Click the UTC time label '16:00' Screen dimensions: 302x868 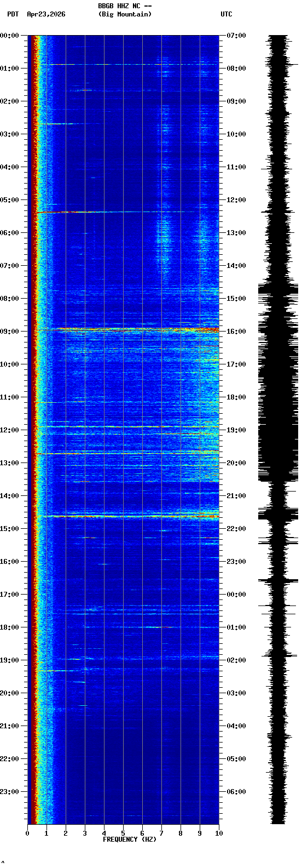(x=236, y=332)
